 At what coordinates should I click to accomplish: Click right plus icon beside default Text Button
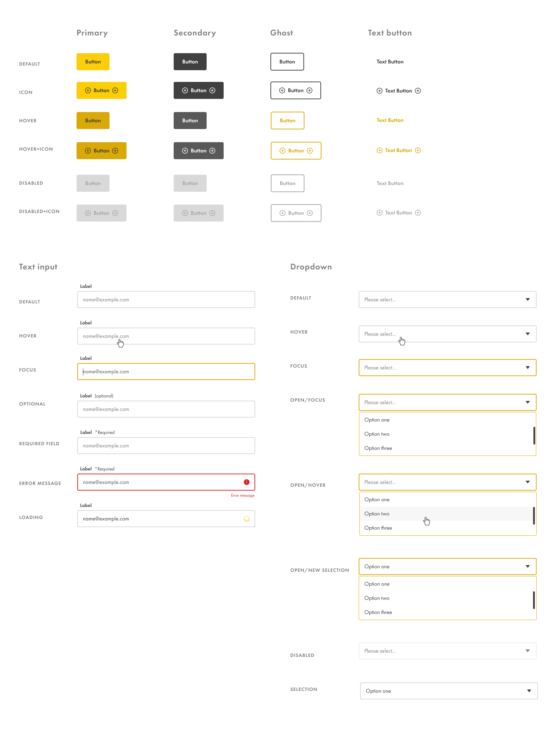click(418, 91)
